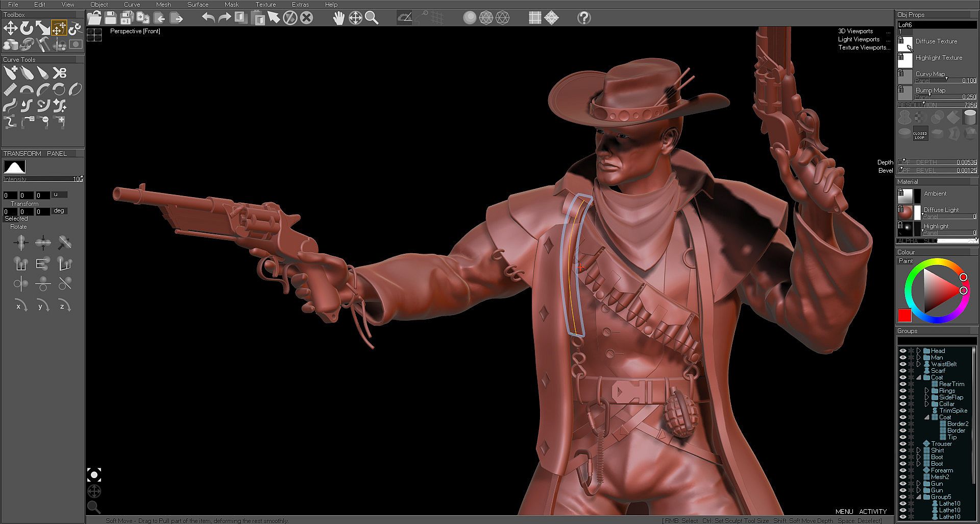
Task: Toggle visibility of the Scarf object
Action: 902,371
